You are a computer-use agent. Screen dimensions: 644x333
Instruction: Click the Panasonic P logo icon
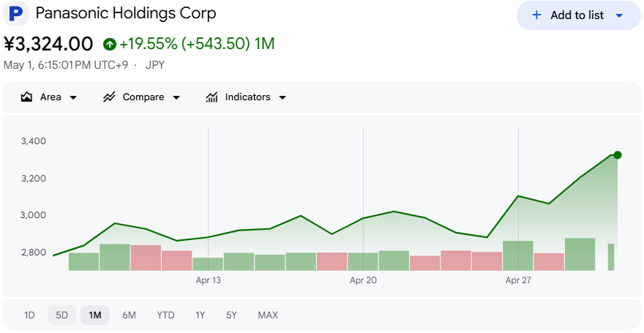pyautogui.click(x=16, y=14)
